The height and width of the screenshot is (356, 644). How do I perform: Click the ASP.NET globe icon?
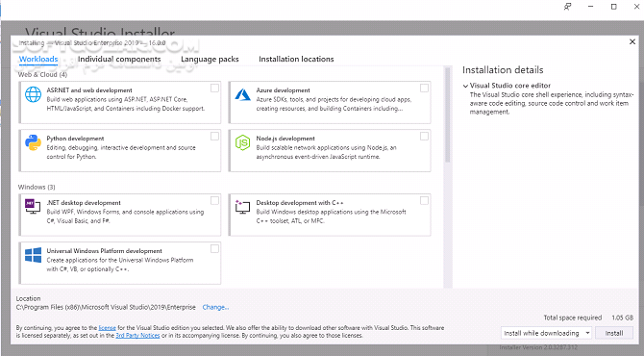33,94
